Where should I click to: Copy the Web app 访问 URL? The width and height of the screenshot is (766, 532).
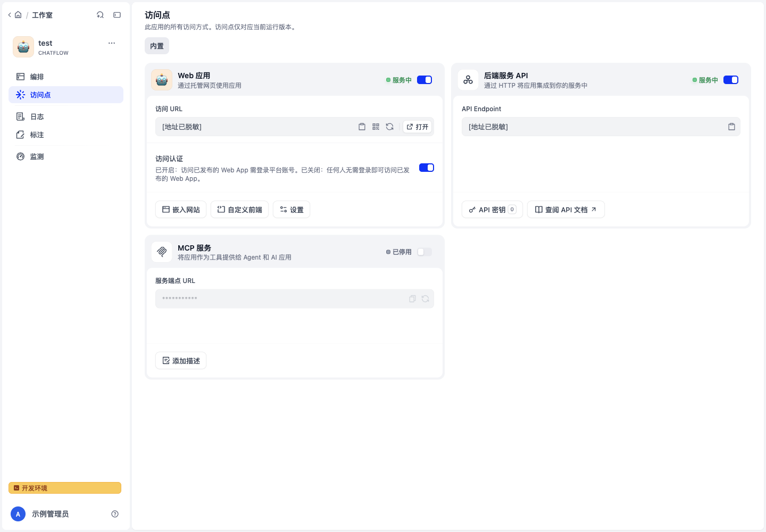pos(362,127)
